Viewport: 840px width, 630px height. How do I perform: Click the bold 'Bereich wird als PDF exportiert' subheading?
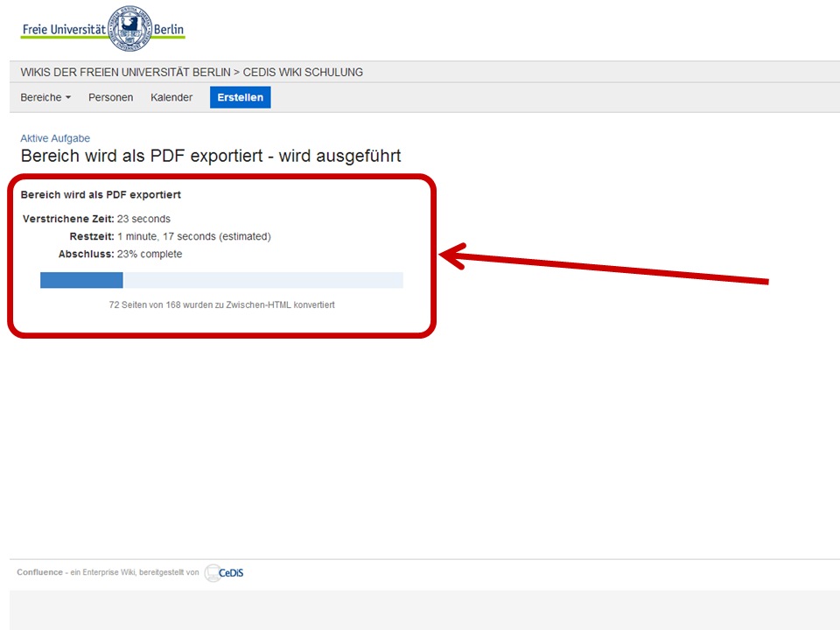click(x=101, y=195)
